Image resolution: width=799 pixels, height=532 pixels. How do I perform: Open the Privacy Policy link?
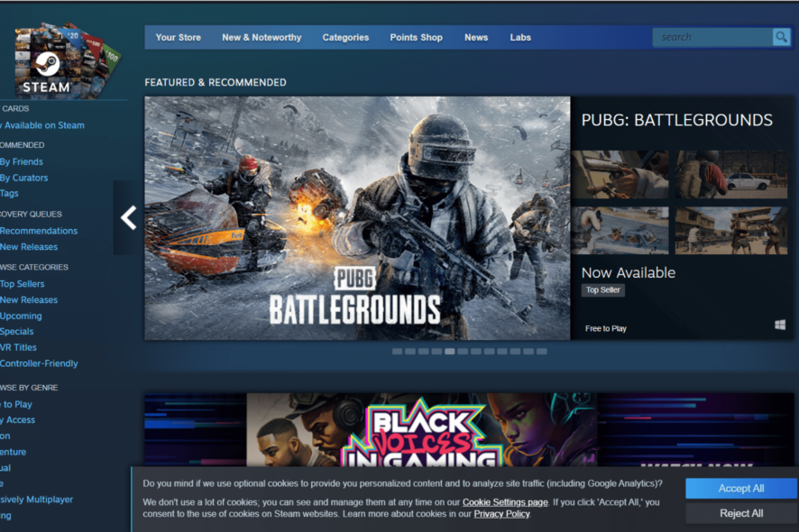point(502,514)
